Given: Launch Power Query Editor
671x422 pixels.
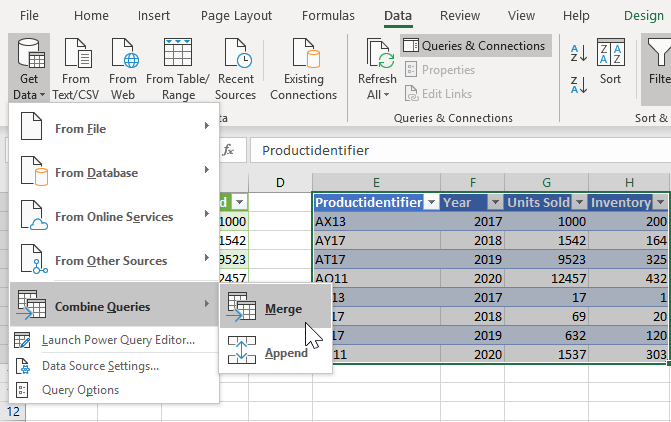Looking at the screenshot, I should coord(118,340).
